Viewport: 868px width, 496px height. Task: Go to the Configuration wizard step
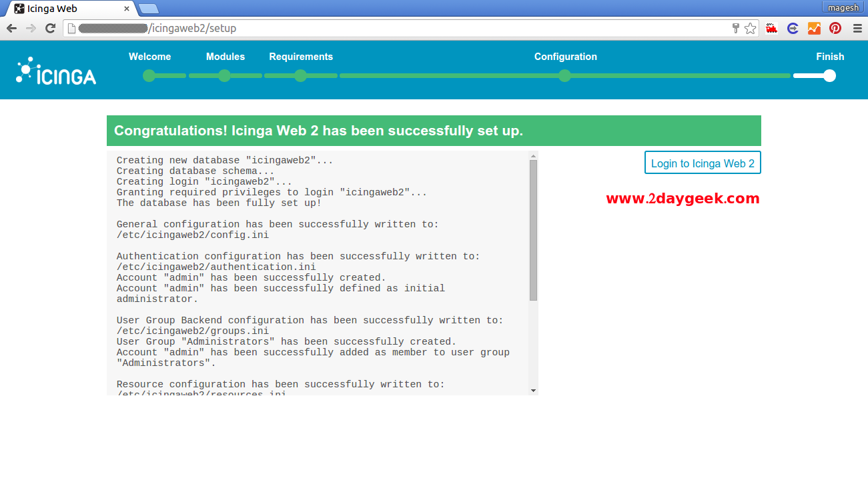[566, 57]
